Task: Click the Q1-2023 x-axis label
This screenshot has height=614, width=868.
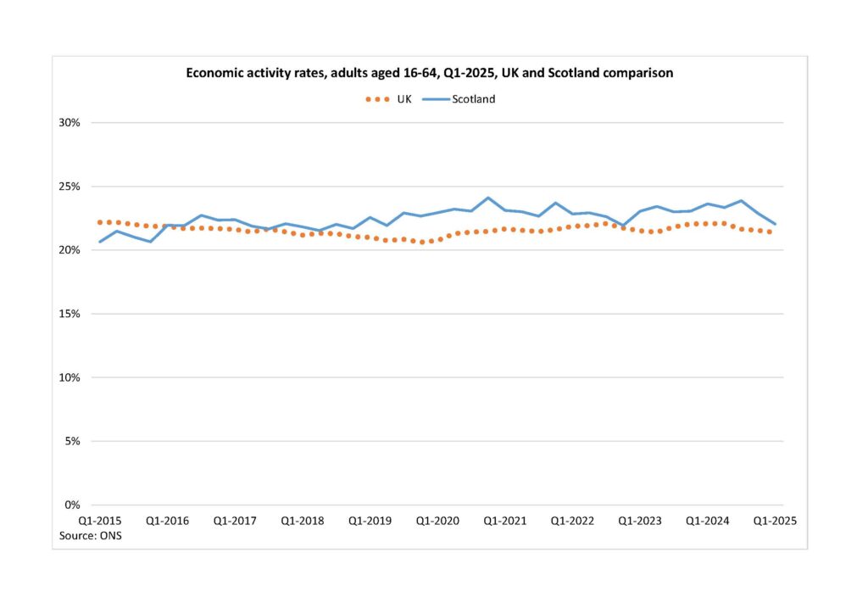Action: pyautogui.click(x=640, y=521)
